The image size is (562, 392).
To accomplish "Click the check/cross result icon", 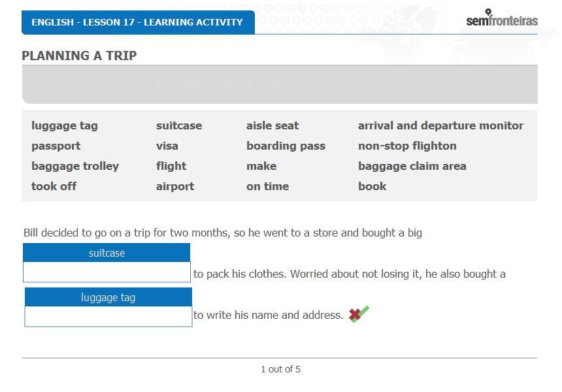I will (x=359, y=314).
